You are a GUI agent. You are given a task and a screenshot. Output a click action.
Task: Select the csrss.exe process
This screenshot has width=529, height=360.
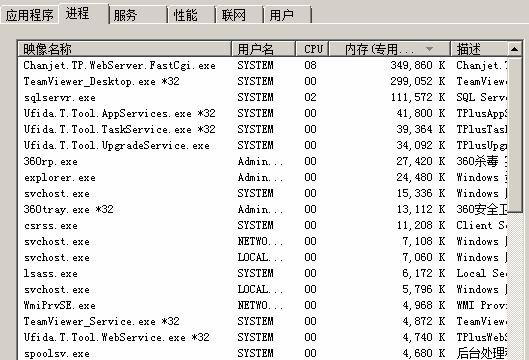click(262, 225)
